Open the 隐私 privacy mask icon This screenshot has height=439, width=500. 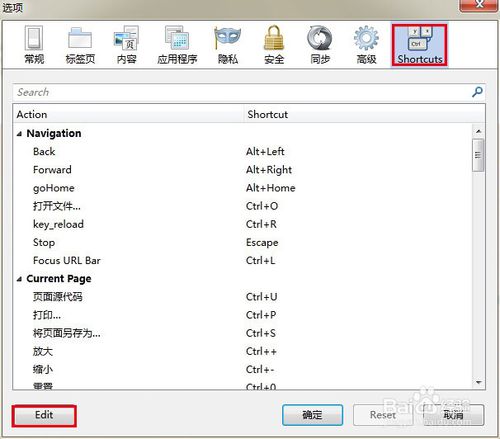tap(228, 45)
